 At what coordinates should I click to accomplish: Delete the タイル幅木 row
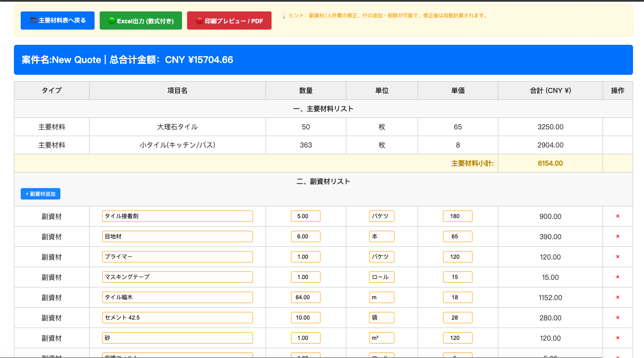pos(617,297)
